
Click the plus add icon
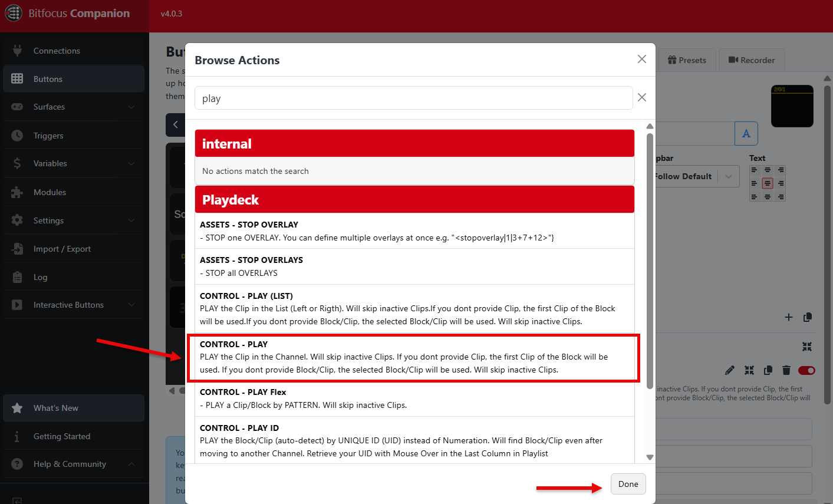[789, 317]
